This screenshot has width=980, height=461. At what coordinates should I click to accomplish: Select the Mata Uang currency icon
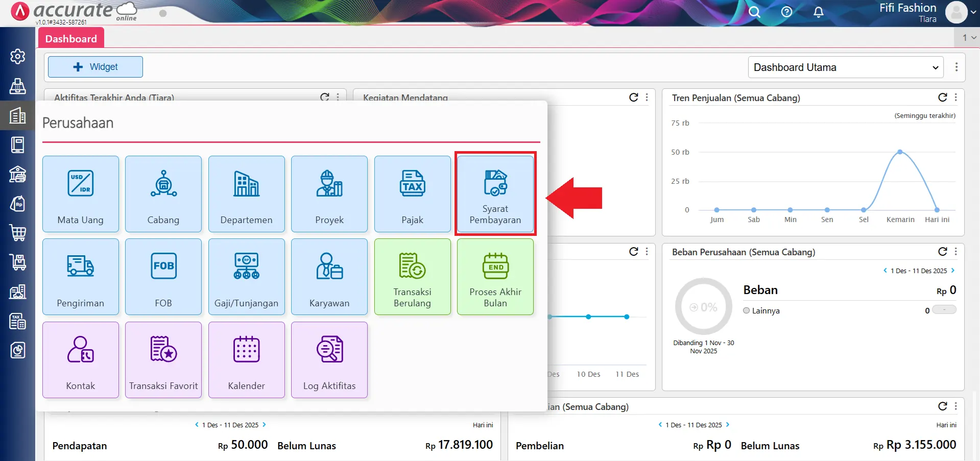(80, 184)
